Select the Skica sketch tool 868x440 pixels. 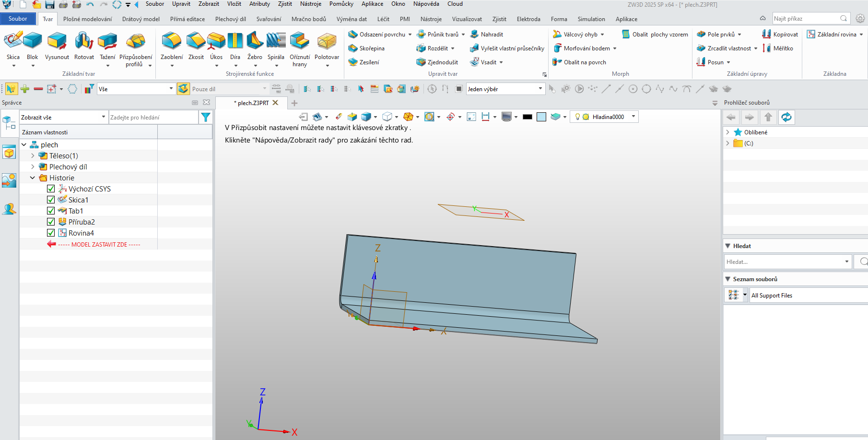pos(13,47)
